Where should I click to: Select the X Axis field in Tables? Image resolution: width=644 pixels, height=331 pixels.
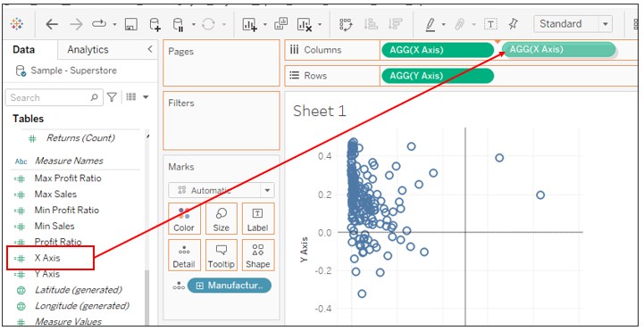coord(47,258)
